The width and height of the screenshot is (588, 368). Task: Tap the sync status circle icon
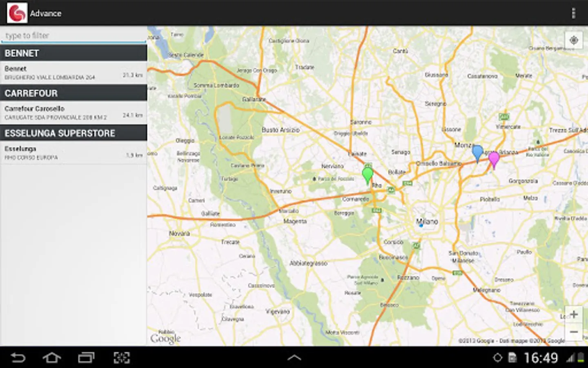click(497, 358)
